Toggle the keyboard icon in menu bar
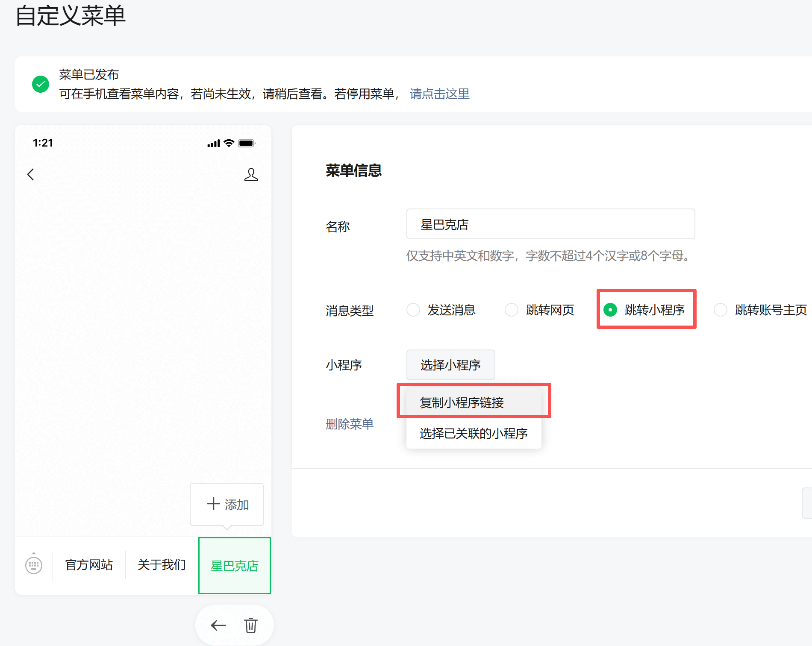 34,565
